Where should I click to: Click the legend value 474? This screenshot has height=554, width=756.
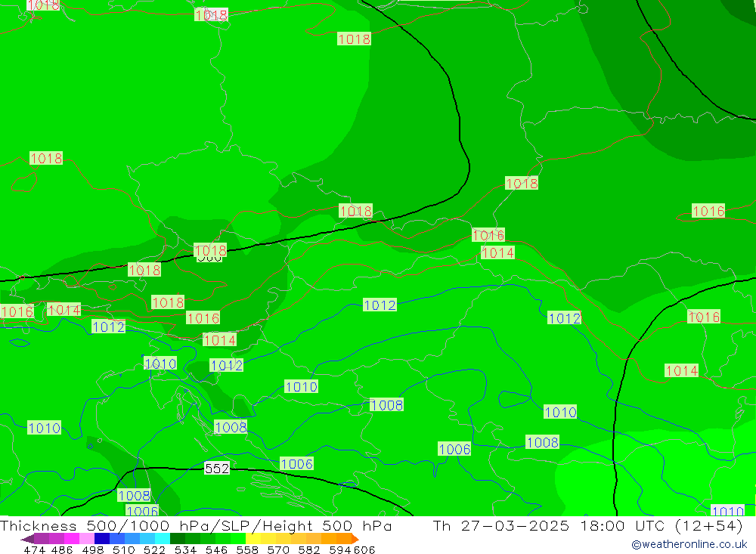pyautogui.click(x=34, y=549)
